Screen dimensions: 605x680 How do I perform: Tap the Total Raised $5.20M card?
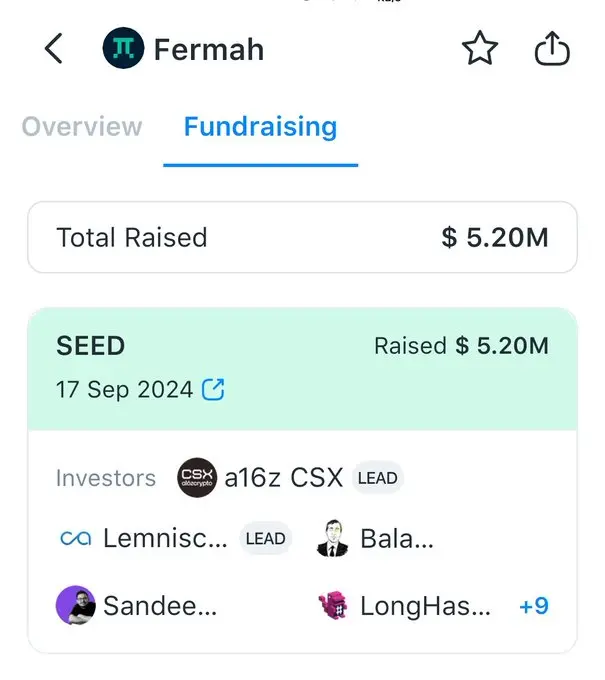(x=302, y=237)
